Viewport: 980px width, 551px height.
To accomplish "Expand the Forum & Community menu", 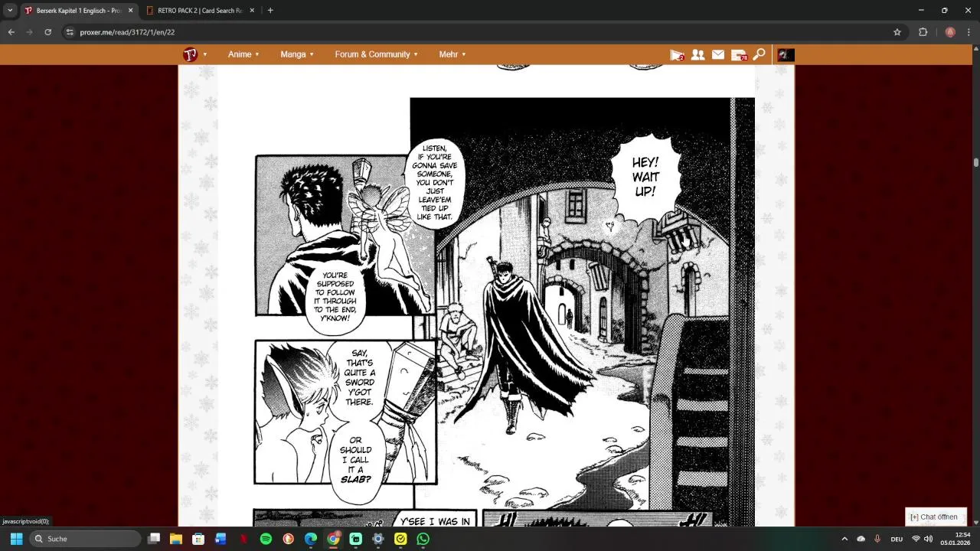I will click(376, 54).
